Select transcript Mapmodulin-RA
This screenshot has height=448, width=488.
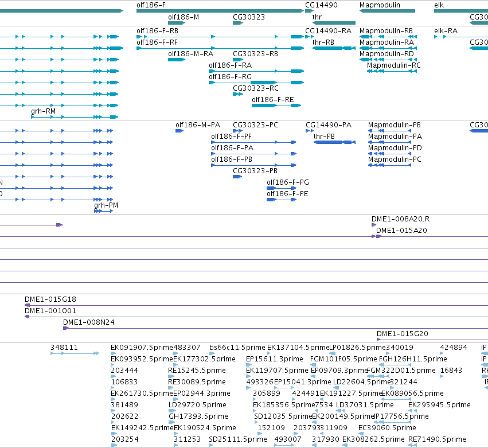387,42
